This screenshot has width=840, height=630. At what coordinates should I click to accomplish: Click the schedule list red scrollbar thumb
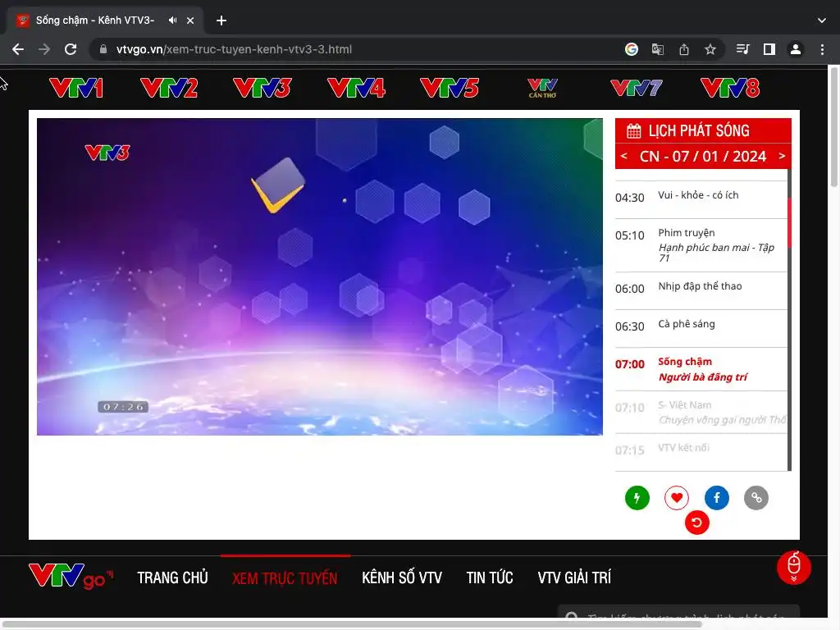click(789, 221)
